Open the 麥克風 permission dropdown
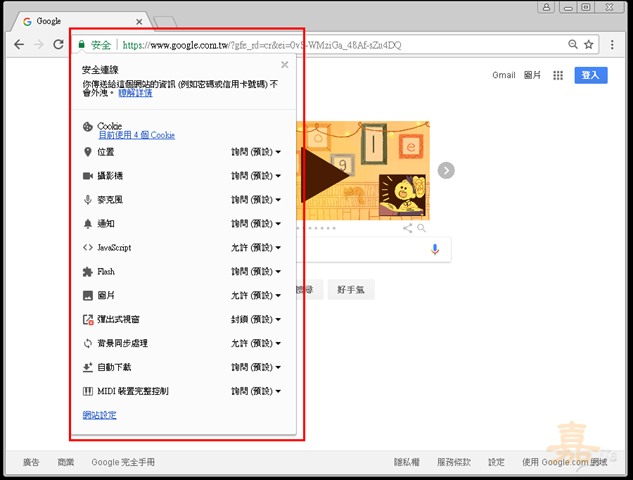The image size is (633, 480). click(x=256, y=200)
